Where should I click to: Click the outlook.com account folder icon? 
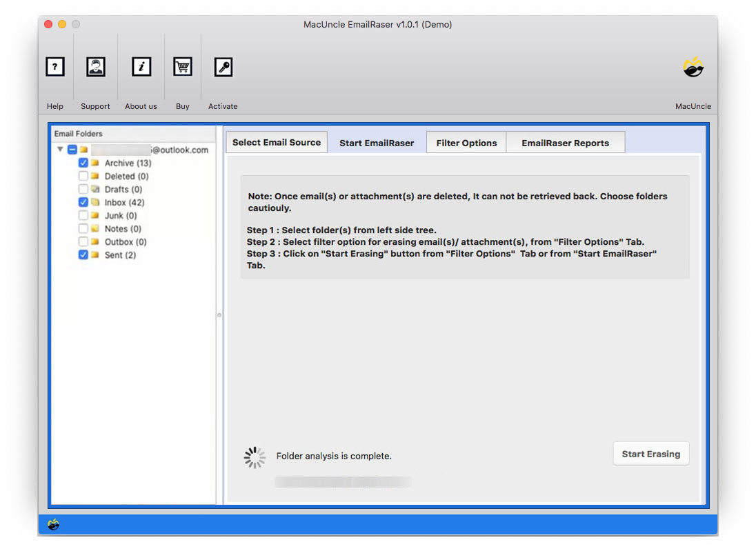[x=84, y=150]
